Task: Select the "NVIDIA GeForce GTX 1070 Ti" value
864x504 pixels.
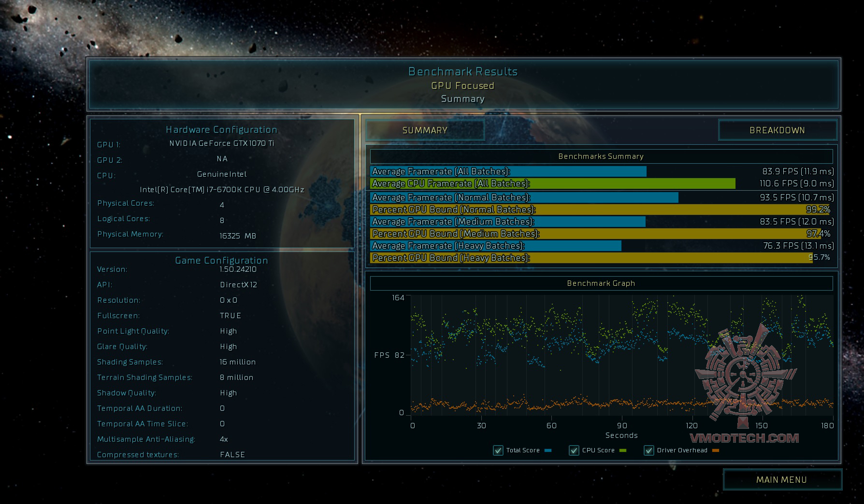Action: point(222,143)
